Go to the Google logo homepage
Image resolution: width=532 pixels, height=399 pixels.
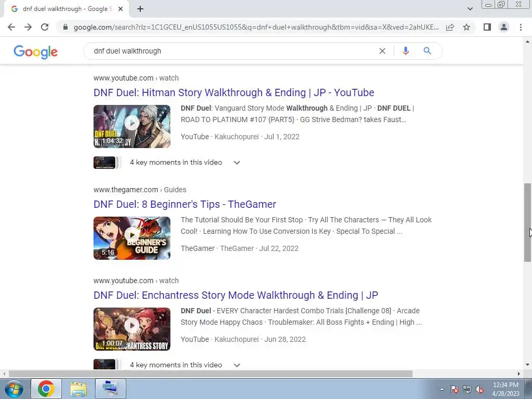click(x=36, y=51)
